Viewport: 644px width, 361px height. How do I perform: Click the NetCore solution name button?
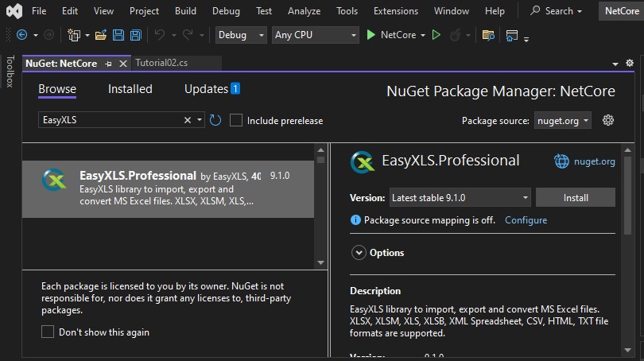(622, 10)
